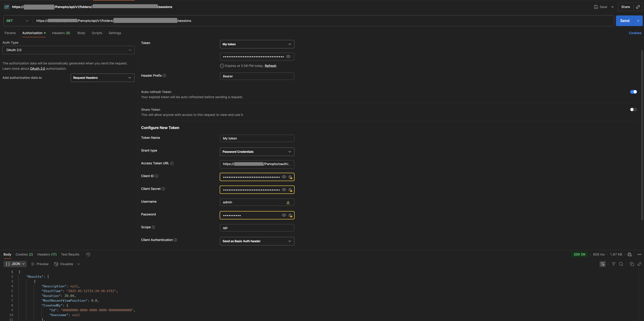Image resolution: width=644 pixels, height=321 pixels.
Task: Enable Share Token switch
Action: tap(633, 109)
